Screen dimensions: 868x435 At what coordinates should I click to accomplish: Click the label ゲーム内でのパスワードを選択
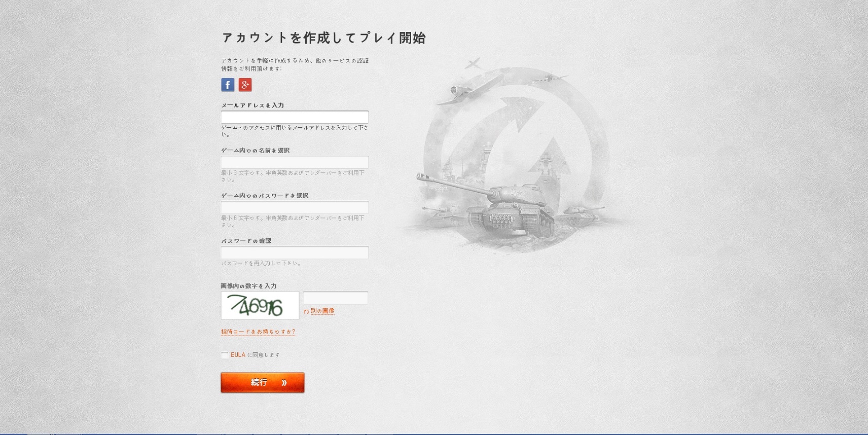265,196
